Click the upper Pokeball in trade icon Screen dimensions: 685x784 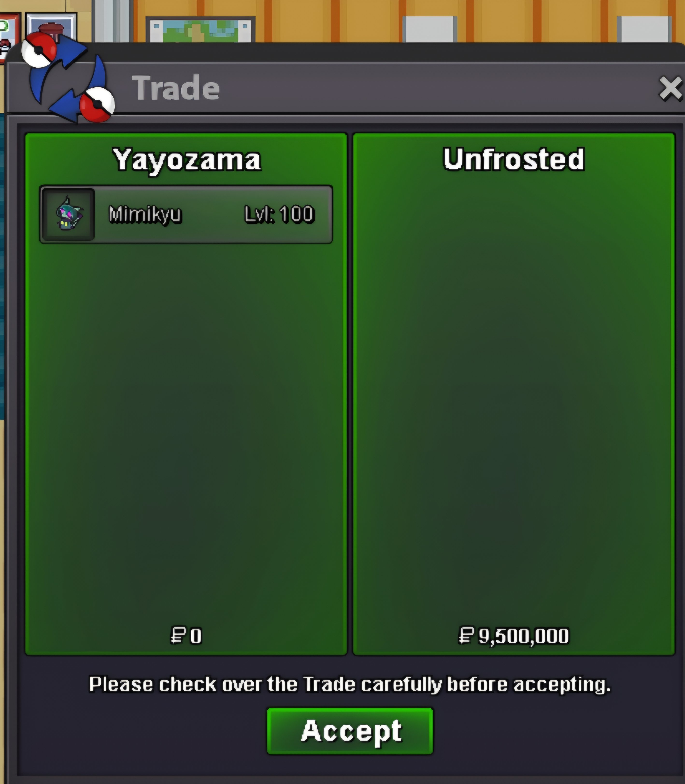coord(39,50)
